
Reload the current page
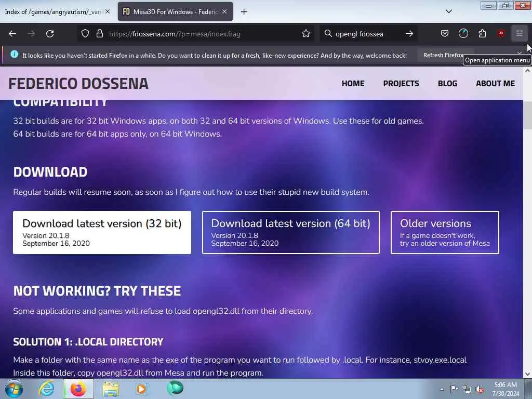click(x=50, y=34)
